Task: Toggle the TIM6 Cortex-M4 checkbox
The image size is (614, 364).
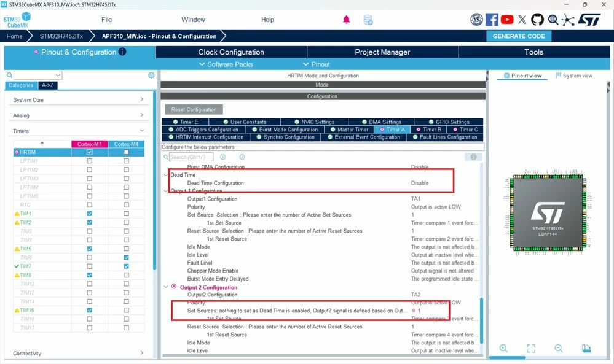Action: 126,257
